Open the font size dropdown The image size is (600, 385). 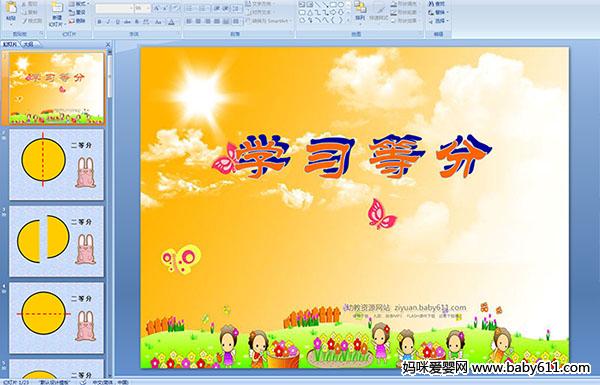[x=142, y=8]
